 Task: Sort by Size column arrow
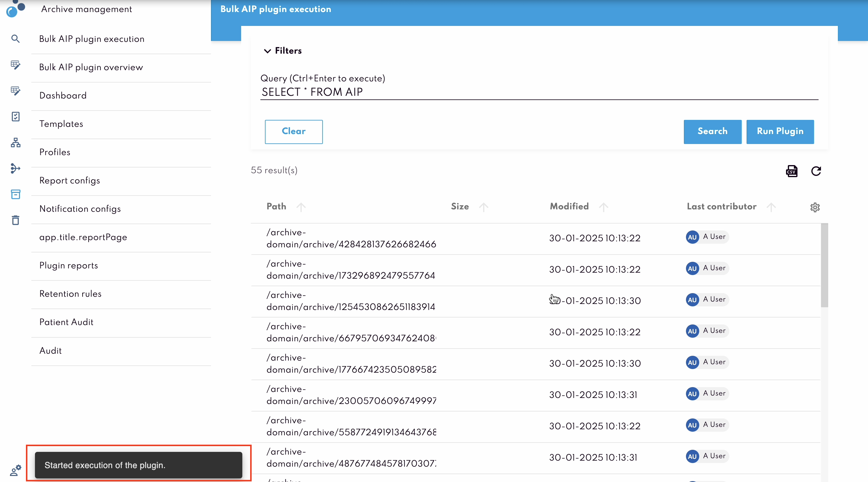[483, 207]
